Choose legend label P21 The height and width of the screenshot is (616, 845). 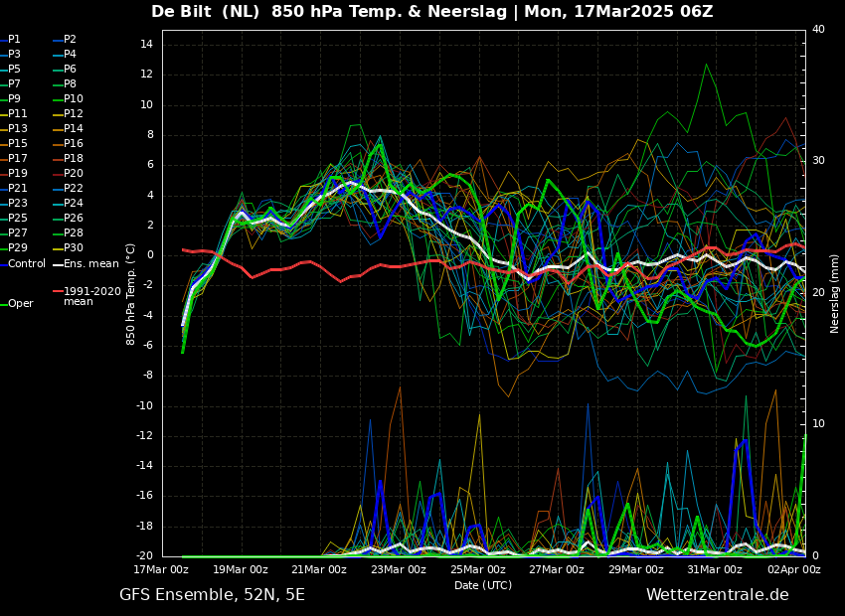pos(14,188)
